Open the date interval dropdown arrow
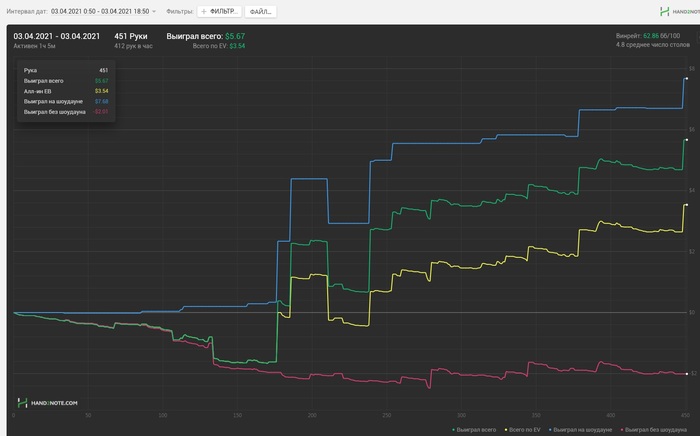 [x=154, y=12]
